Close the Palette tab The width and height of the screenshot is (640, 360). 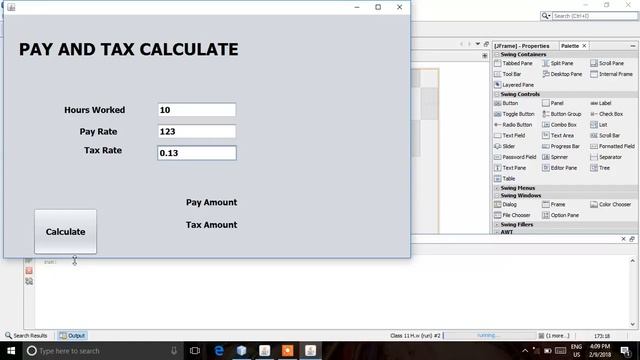[x=584, y=46]
